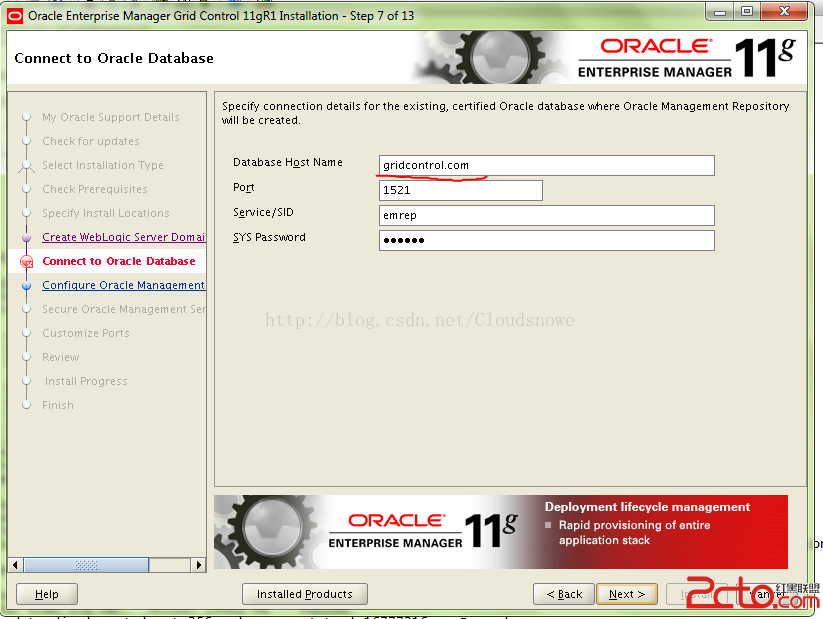823x619 pixels.
Task: Click the Port field showing 1521
Action: (460, 190)
